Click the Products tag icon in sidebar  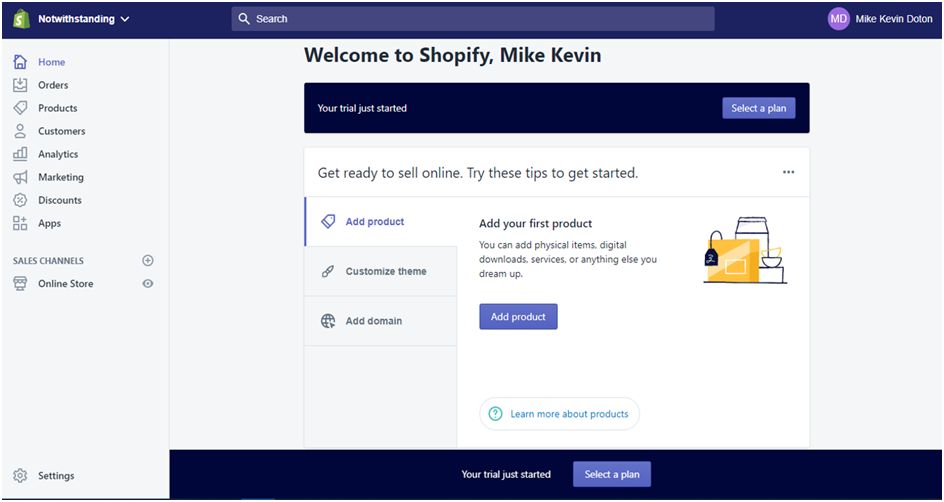point(20,108)
